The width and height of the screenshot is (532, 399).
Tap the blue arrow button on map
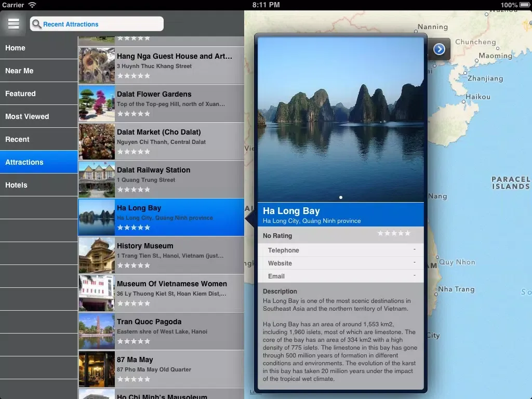pos(439,49)
